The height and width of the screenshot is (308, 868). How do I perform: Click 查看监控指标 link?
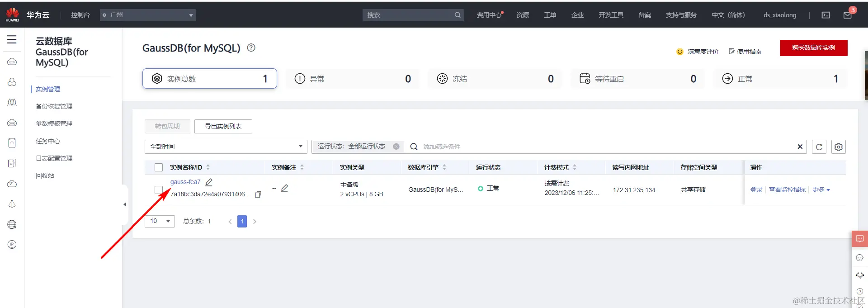coord(787,190)
